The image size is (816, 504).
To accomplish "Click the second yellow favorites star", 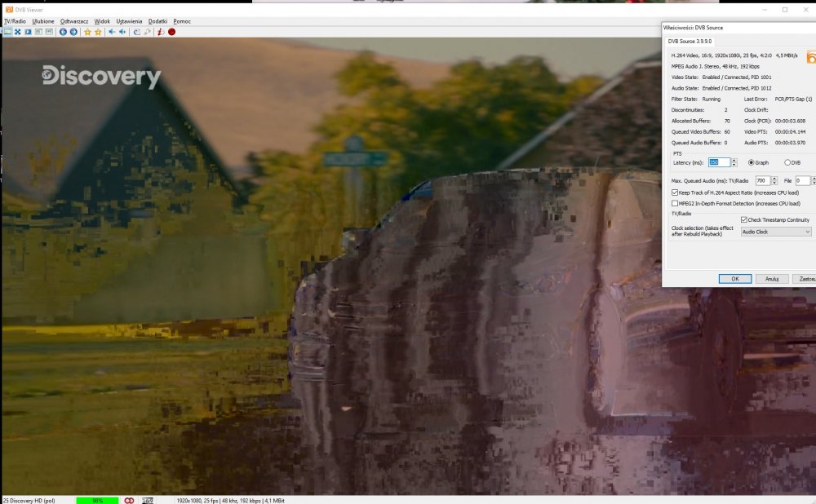I will pos(98,32).
